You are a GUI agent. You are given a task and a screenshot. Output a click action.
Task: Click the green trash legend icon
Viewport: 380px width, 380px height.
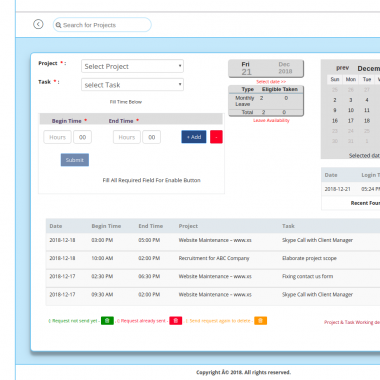click(107, 321)
